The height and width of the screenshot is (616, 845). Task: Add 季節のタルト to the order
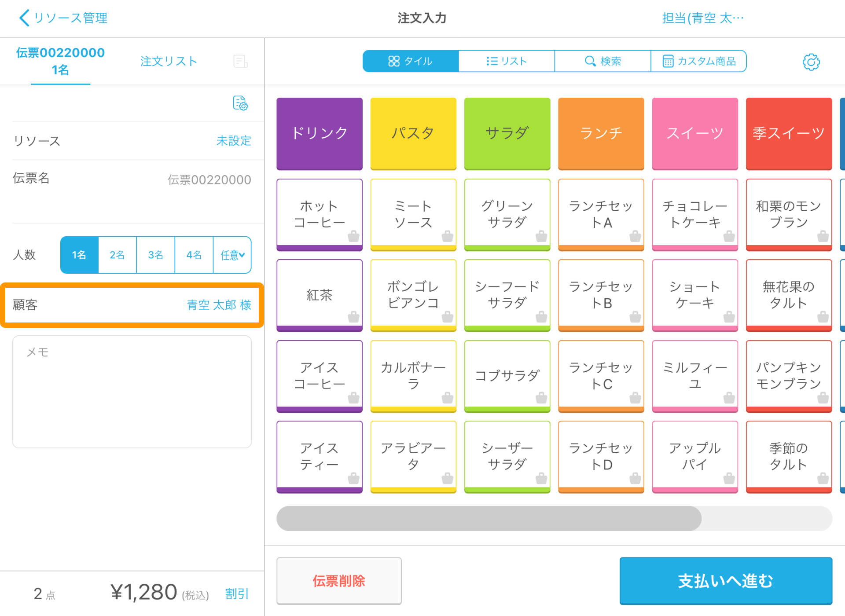[789, 457]
